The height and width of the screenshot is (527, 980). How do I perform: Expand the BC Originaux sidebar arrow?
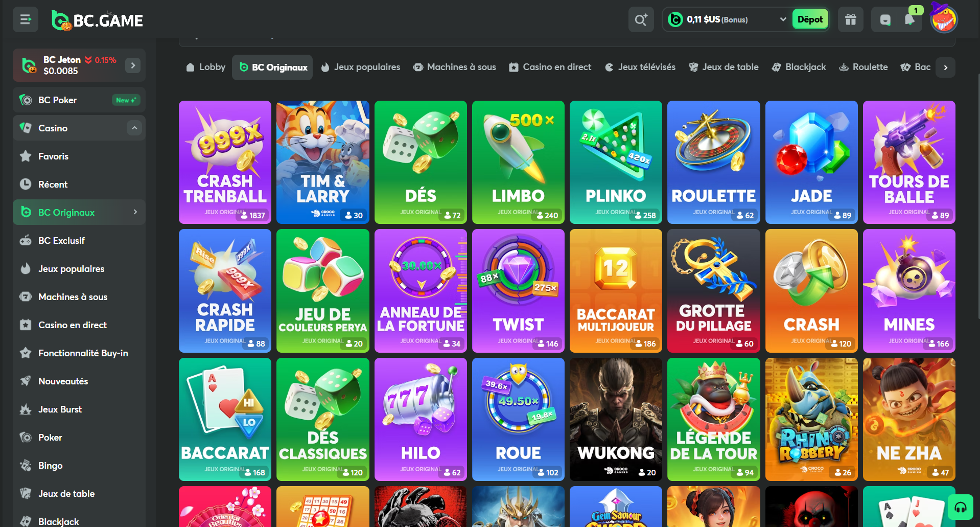pyautogui.click(x=135, y=212)
